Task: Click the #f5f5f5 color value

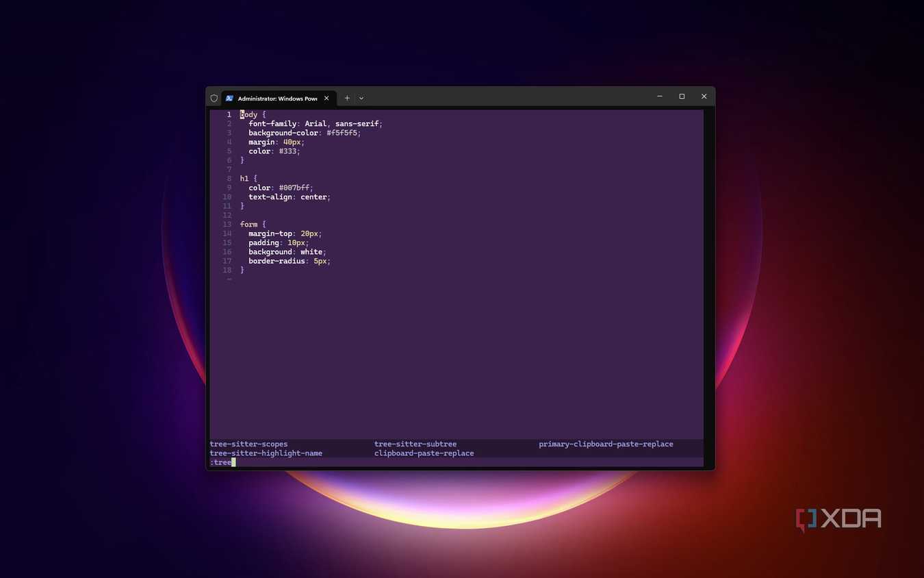Action: [x=344, y=133]
